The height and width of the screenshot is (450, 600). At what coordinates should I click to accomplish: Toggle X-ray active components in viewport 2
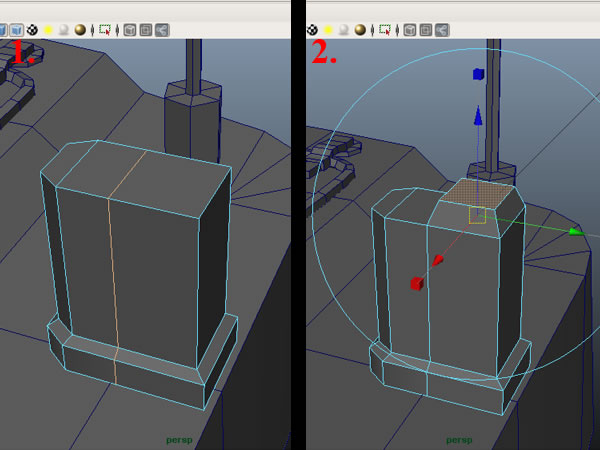point(426,30)
